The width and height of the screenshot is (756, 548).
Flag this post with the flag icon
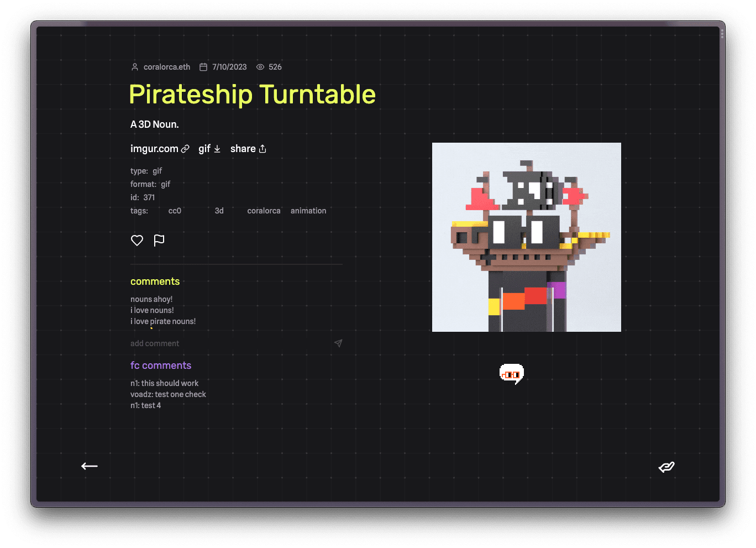[159, 240]
